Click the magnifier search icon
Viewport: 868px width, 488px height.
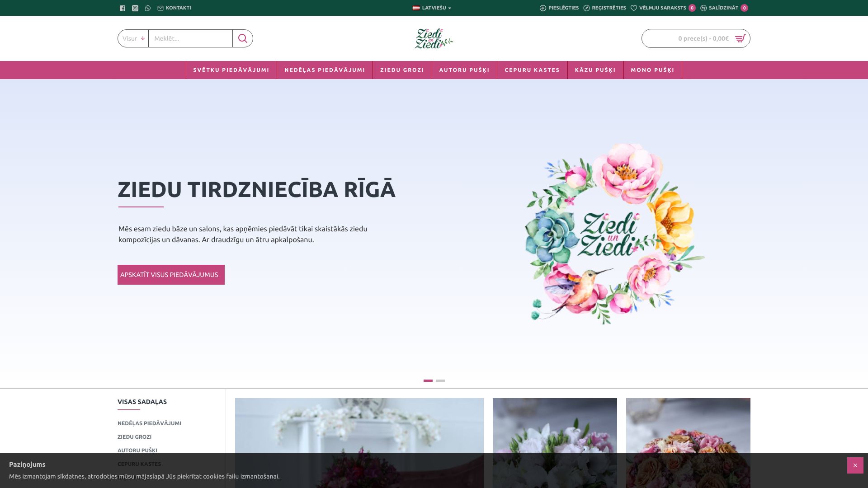pos(243,38)
